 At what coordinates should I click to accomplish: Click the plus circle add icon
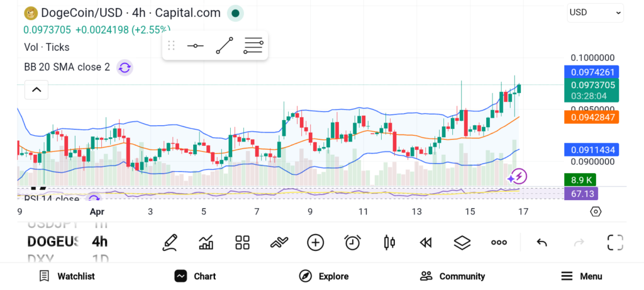315,242
